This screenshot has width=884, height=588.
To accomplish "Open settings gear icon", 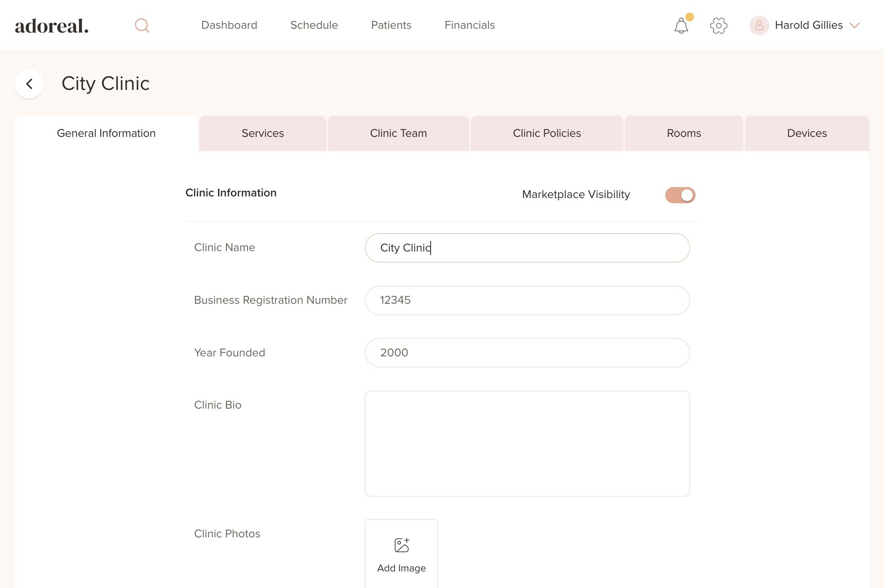I will 719,26.
